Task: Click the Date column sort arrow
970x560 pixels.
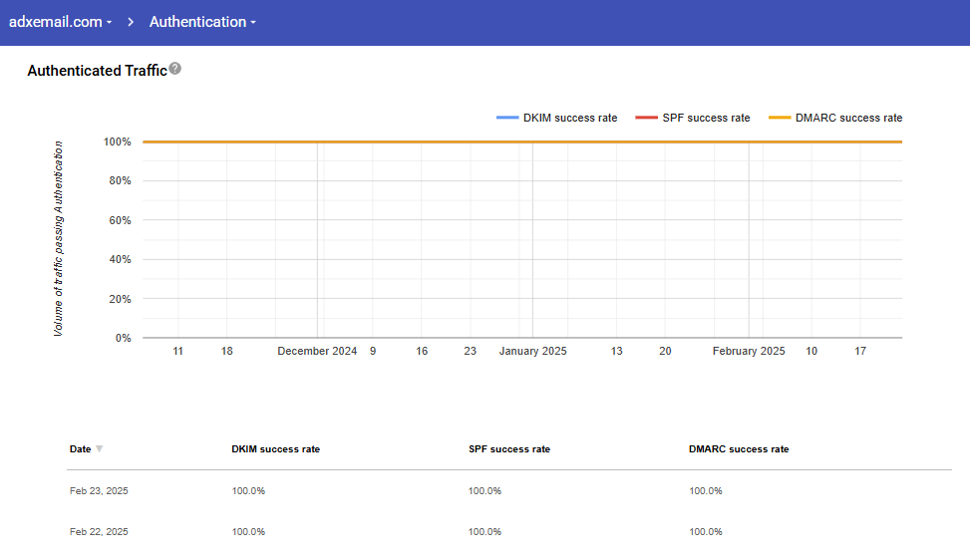Action: click(x=99, y=449)
